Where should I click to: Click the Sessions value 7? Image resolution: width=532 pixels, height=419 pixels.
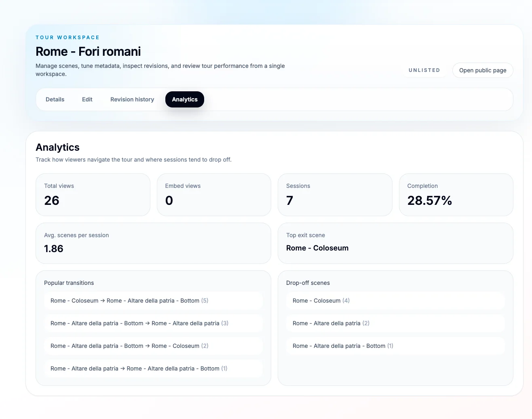click(x=289, y=200)
